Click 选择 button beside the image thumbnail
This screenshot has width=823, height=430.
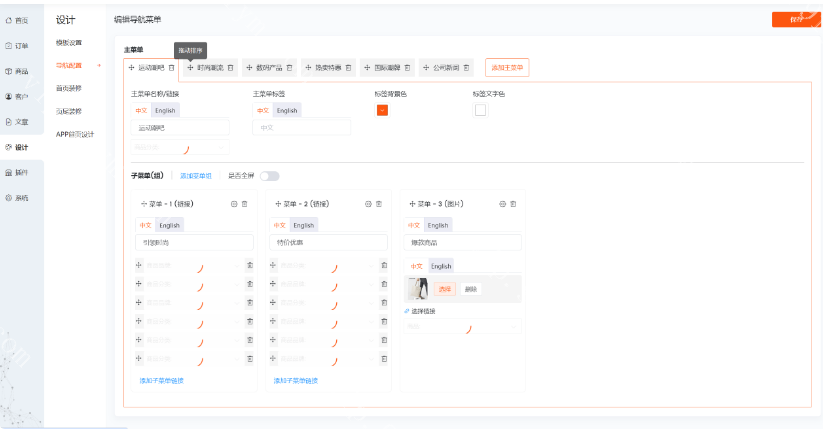[444, 289]
